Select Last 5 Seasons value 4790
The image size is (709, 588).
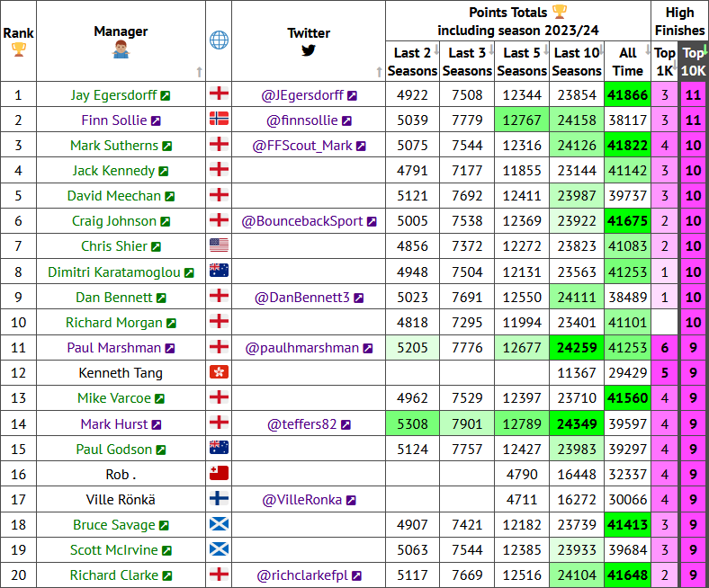coord(522,474)
